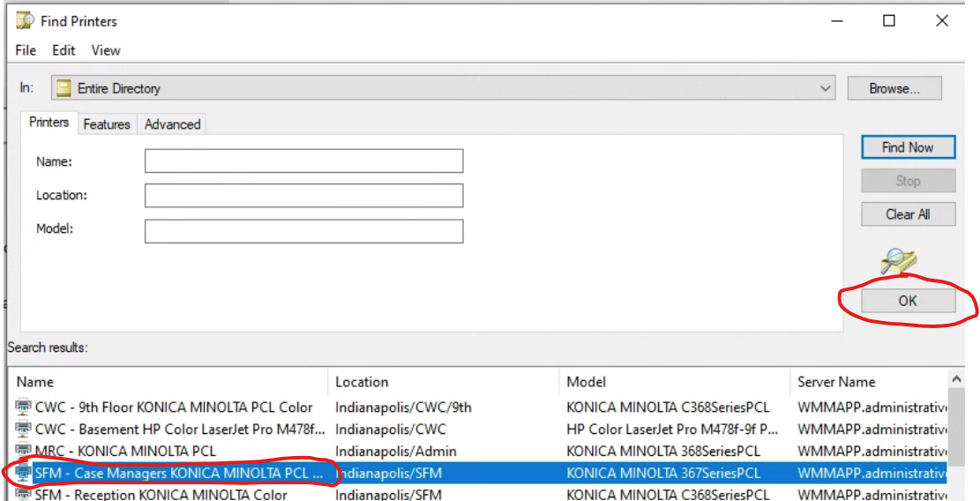The height and width of the screenshot is (501, 980).
Task: Open the View menu
Action: click(x=106, y=50)
